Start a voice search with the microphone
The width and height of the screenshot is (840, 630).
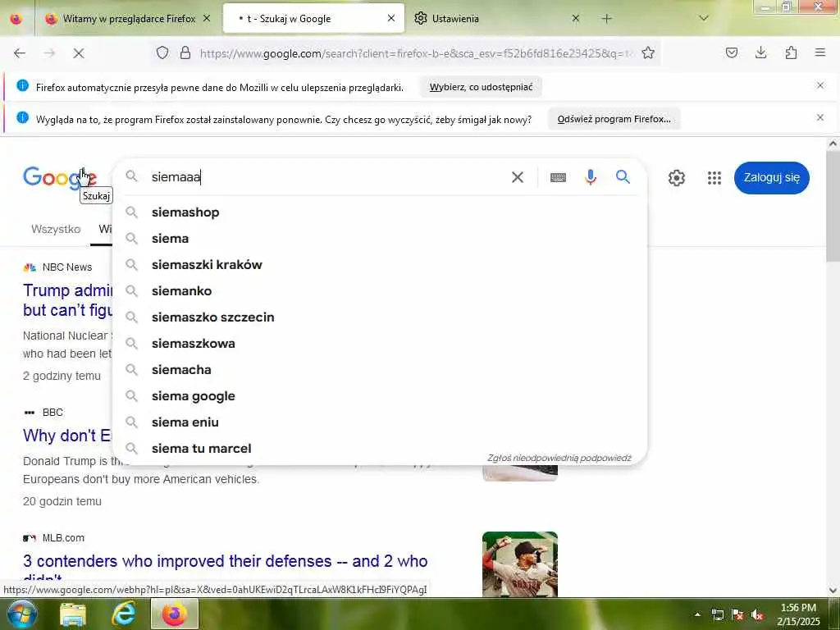(x=591, y=177)
